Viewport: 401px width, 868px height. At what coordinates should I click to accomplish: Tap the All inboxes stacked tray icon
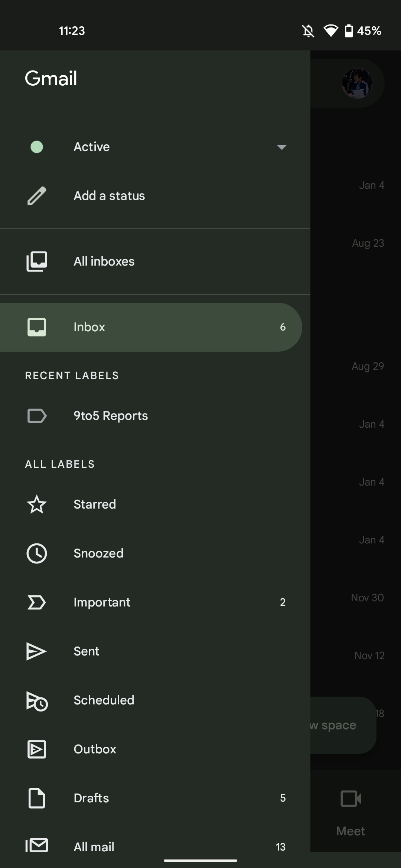pos(37,262)
